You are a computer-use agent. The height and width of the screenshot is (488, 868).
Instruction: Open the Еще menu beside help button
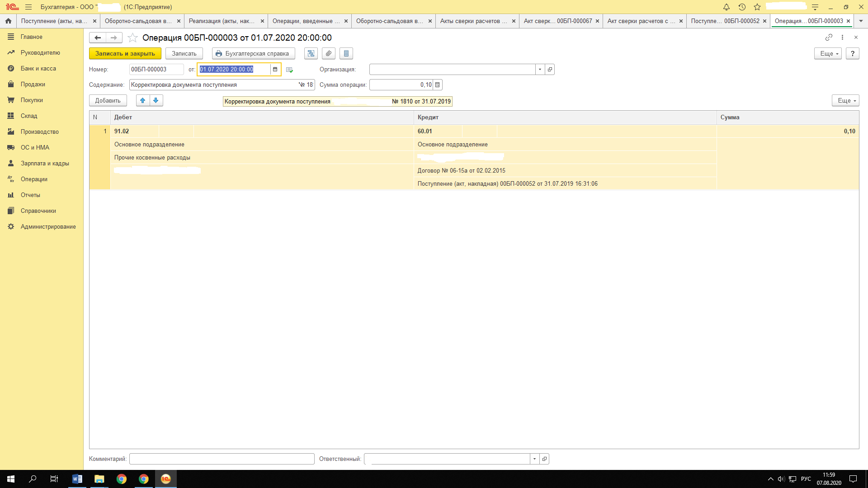[828, 53]
